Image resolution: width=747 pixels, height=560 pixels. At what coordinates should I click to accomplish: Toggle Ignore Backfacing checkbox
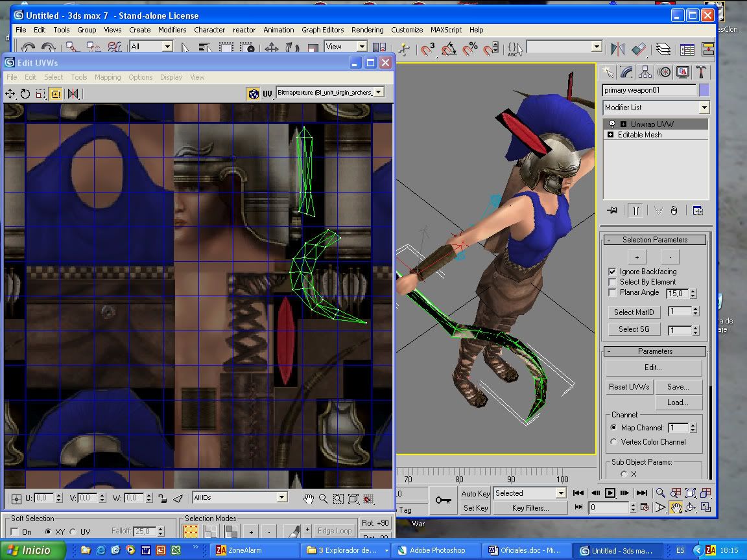613,272
